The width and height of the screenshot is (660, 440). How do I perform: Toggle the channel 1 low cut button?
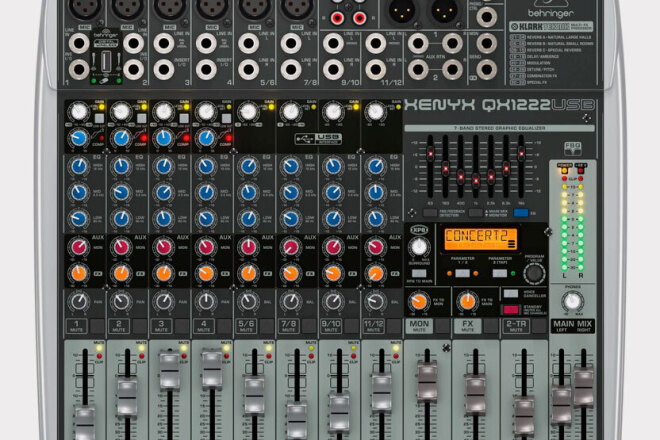tap(99, 119)
